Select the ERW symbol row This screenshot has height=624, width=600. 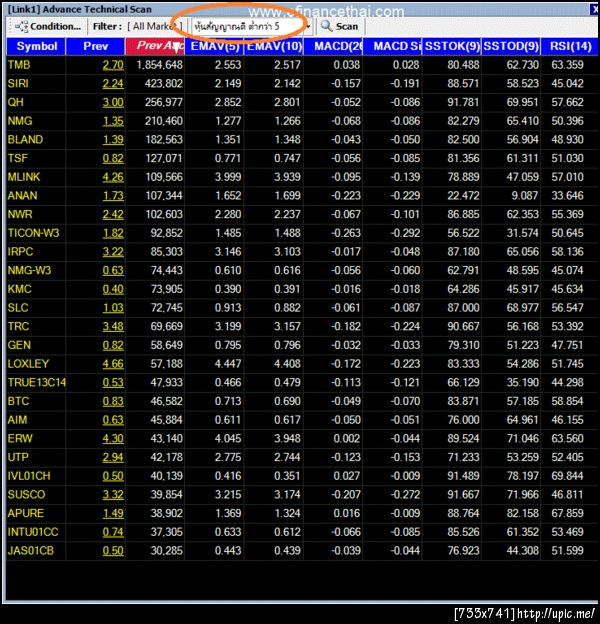pyautogui.click(x=302, y=439)
